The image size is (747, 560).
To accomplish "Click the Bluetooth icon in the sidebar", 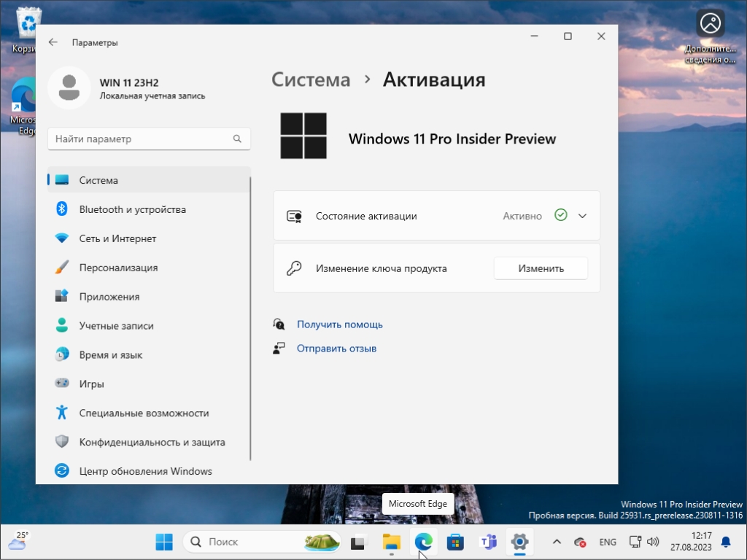I will pyautogui.click(x=62, y=209).
